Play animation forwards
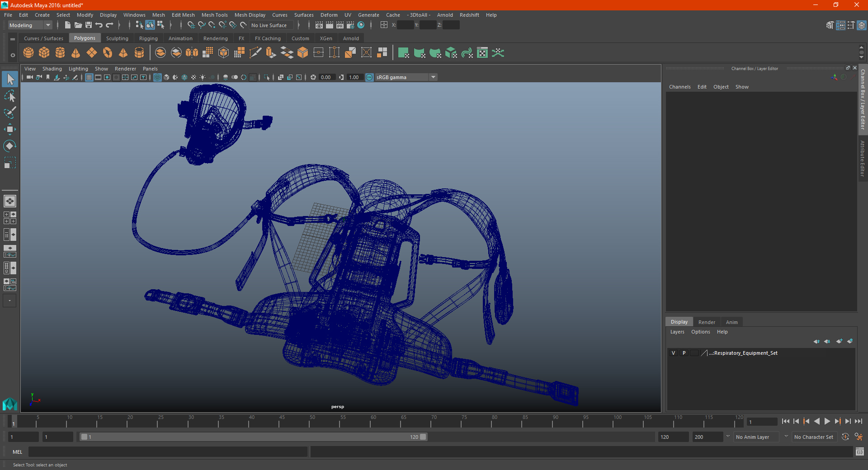The image size is (868, 470). tap(827, 421)
